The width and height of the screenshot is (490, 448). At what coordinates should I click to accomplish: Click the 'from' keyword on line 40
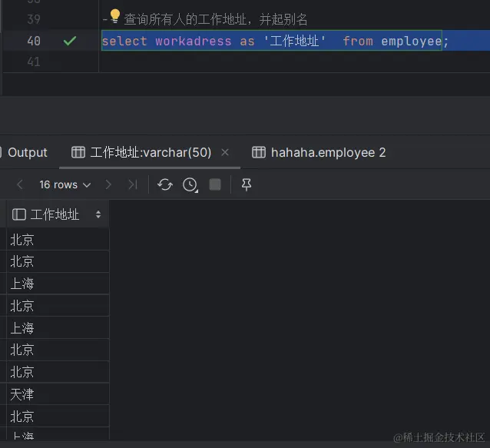tap(358, 41)
